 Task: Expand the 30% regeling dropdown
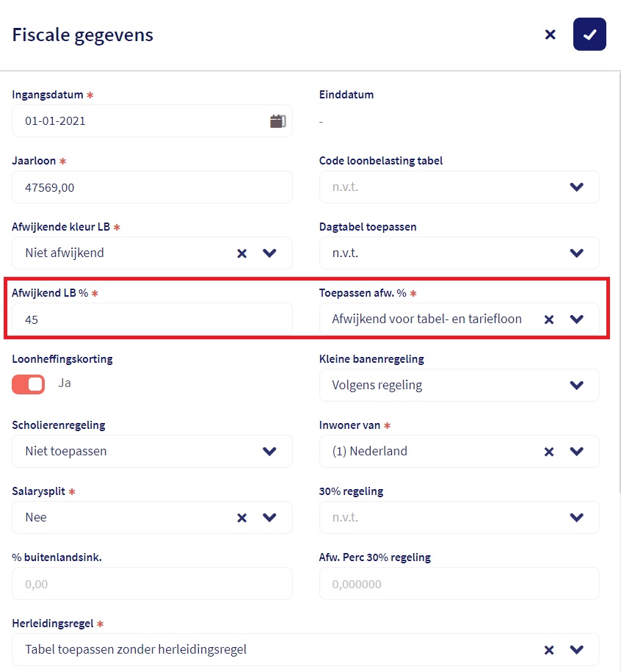point(576,518)
